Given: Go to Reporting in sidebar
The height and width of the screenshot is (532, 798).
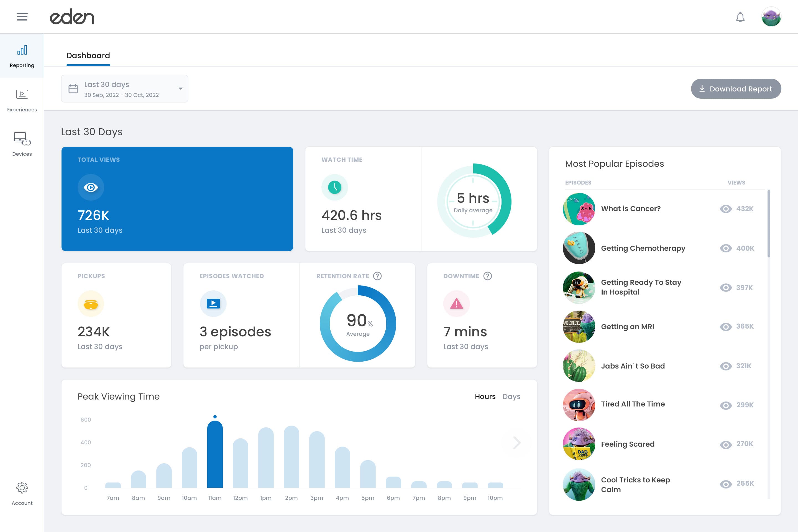Looking at the screenshot, I should [x=22, y=56].
